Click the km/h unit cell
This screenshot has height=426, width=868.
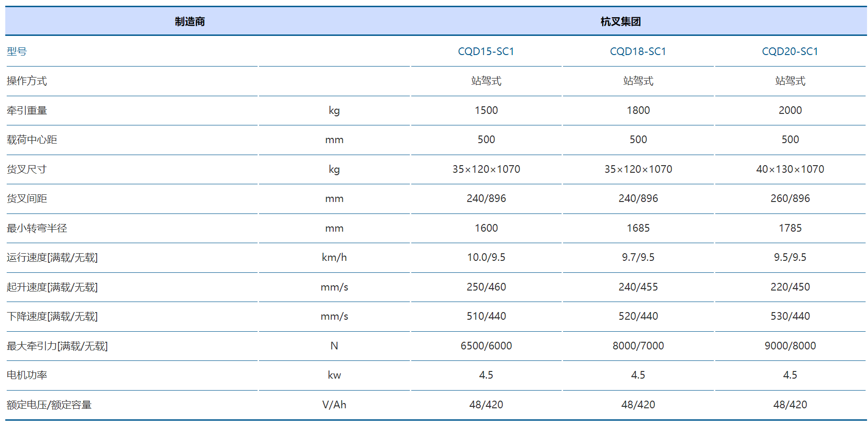(334, 258)
